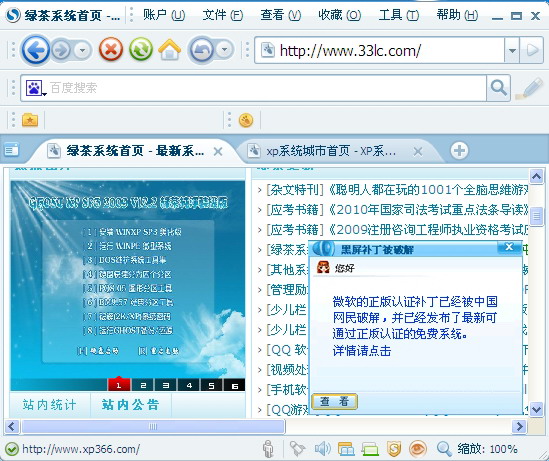Switch to the 站内统计 tab
This screenshot has width=549, height=461.
click(x=50, y=405)
